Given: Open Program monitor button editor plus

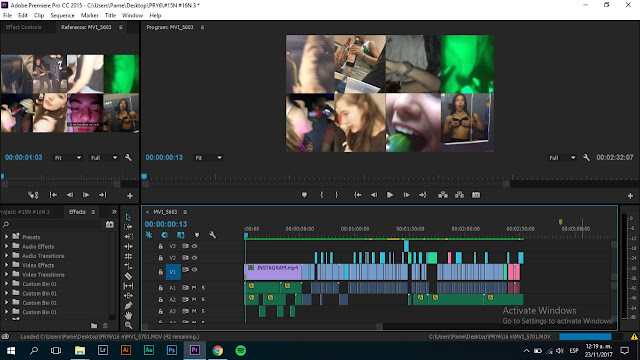Looking at the screenshot, I should click(x=630, y=196).
